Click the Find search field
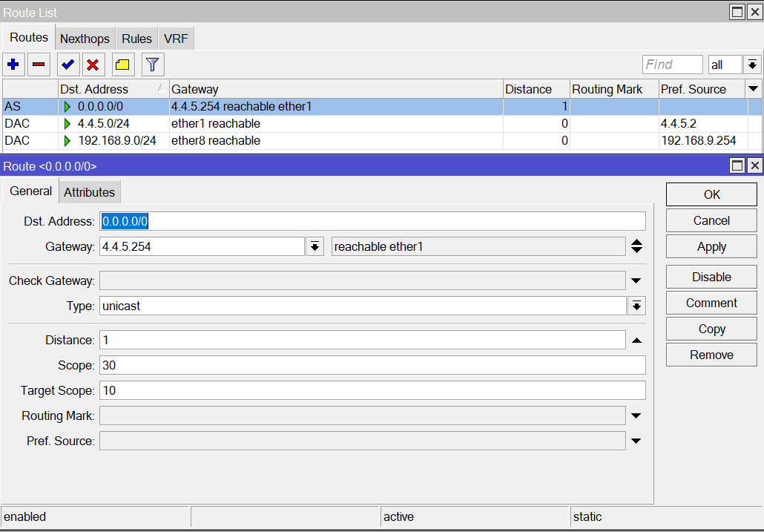764x532 pixels. [x=672, y=65]
